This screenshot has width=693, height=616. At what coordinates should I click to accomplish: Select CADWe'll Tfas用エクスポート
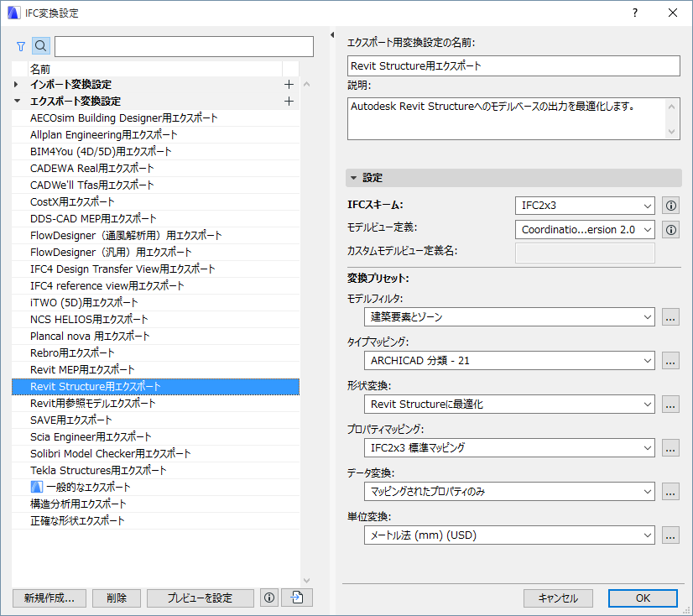point(155,185)
